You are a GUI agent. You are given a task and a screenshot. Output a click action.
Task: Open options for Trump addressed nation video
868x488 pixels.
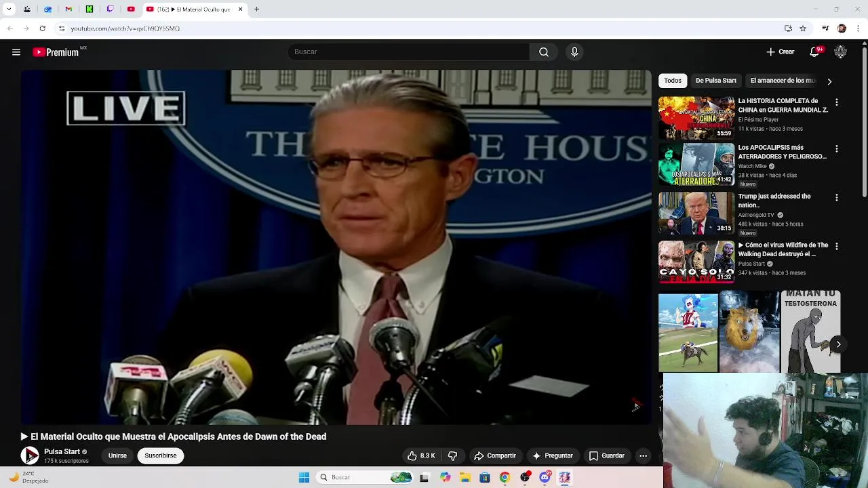click(836, 197)
